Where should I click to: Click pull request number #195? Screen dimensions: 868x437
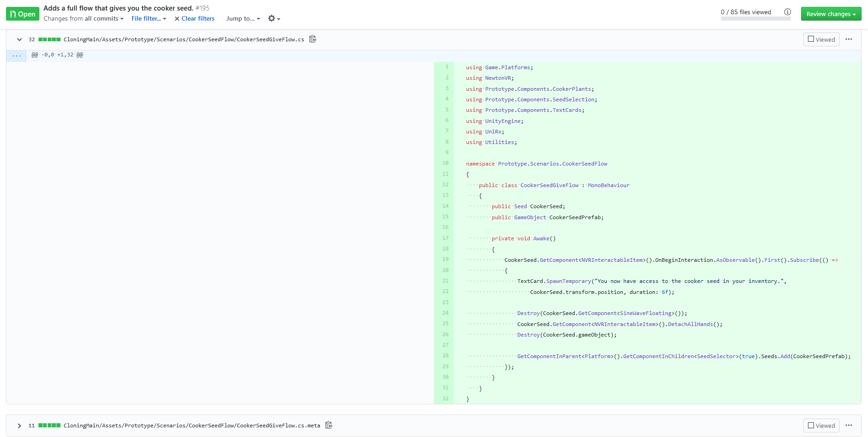[202, 8]
